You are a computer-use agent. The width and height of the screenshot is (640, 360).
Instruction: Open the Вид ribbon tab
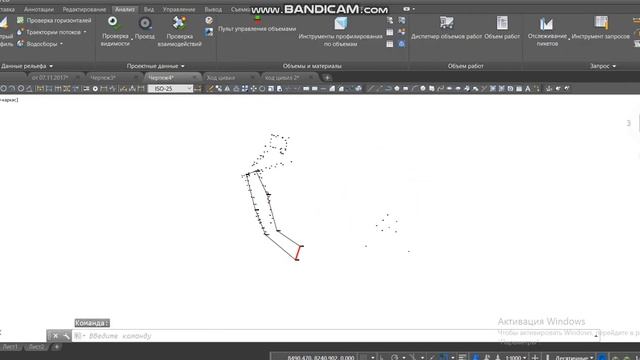click(x=149, y=9)
